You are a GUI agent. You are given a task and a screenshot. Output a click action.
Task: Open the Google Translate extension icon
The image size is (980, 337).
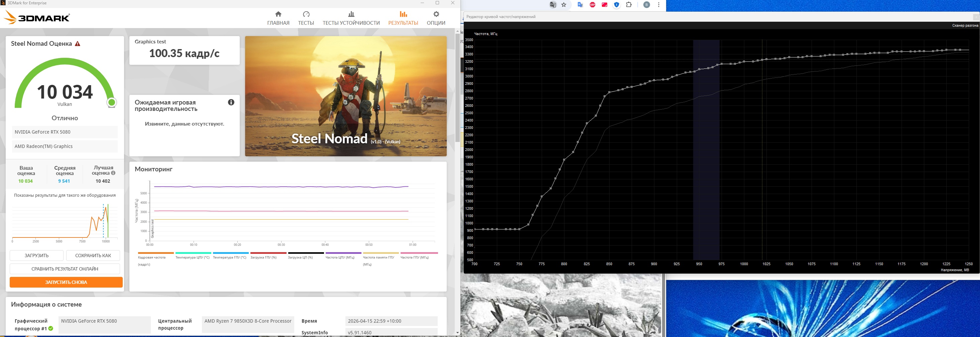[580, 5]
